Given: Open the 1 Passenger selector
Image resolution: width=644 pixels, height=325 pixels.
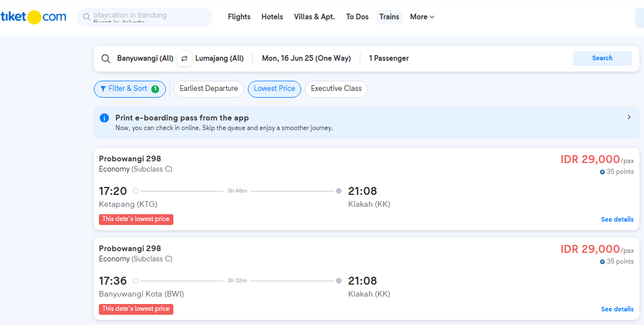Looking at the screenshot, I should [x=389, y=59].
